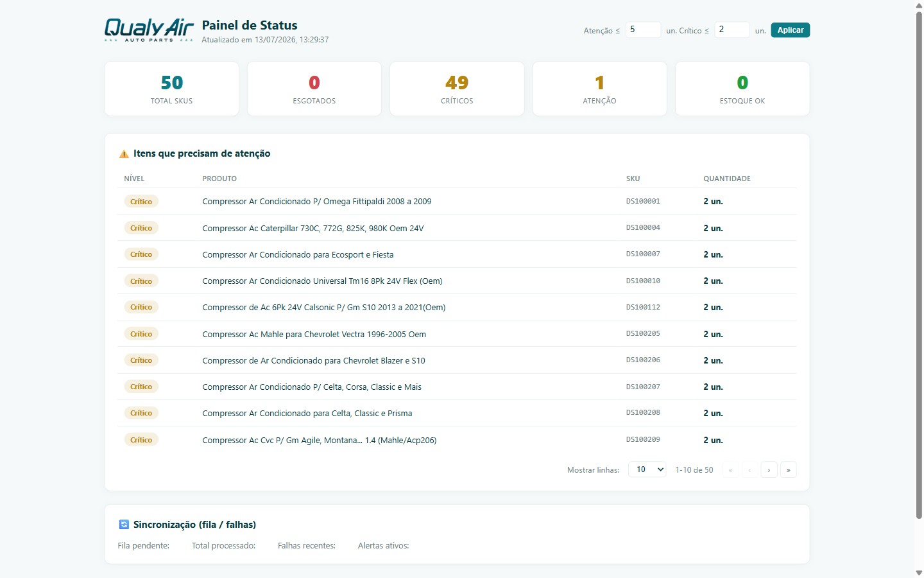The width and height of the screenshot is (924, 578).
Task: Click the 'Total processado:' label
Action: click(223, 546)
